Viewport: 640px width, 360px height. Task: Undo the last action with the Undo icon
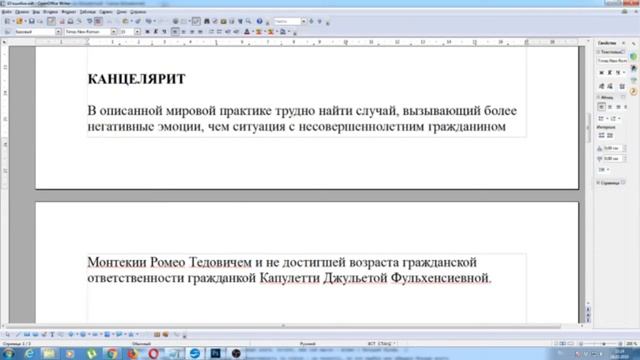coord(149,21)
